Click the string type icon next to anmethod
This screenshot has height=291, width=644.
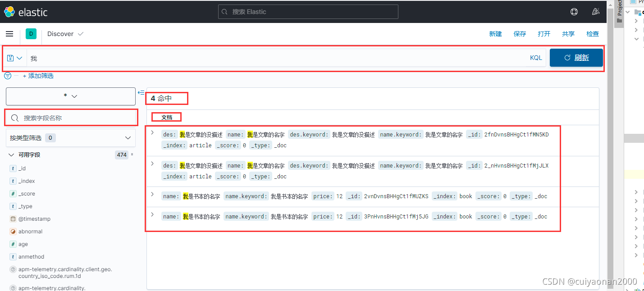pos(13,257)
